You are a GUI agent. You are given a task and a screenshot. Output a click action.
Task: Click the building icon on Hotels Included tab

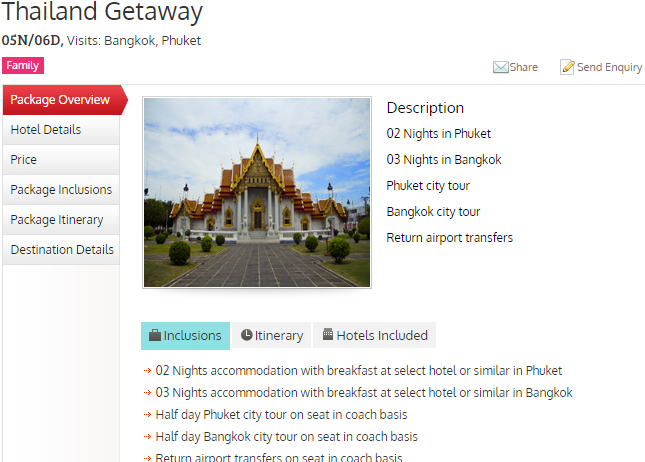pyautogui.click(x=328, y=334)
